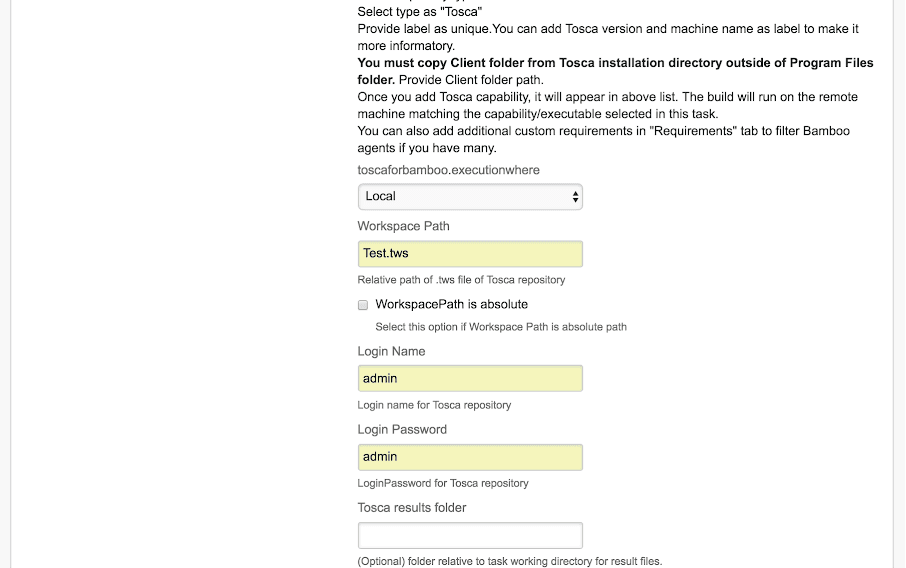Click the "(Optional) folder relative to task" hint
Screen dimensions: 906x568
[x=509, y=561]
